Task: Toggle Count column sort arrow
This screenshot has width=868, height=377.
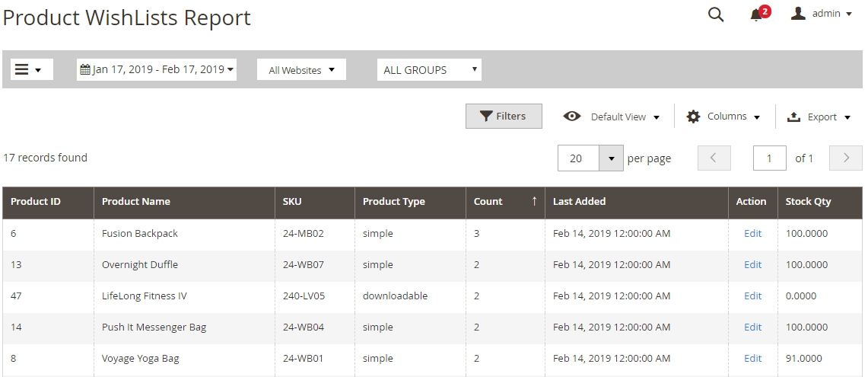Action: [534, 202]
